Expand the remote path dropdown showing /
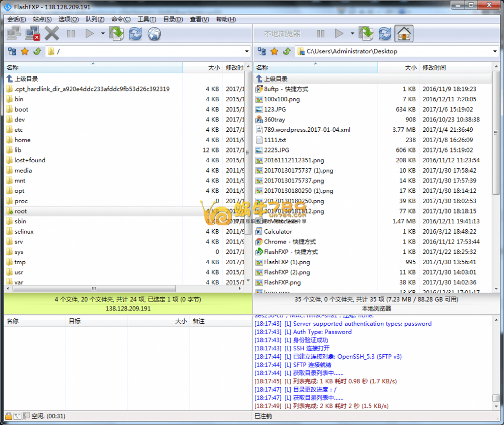This screenshot has height=425, width=504. click(x=247, y=51)
